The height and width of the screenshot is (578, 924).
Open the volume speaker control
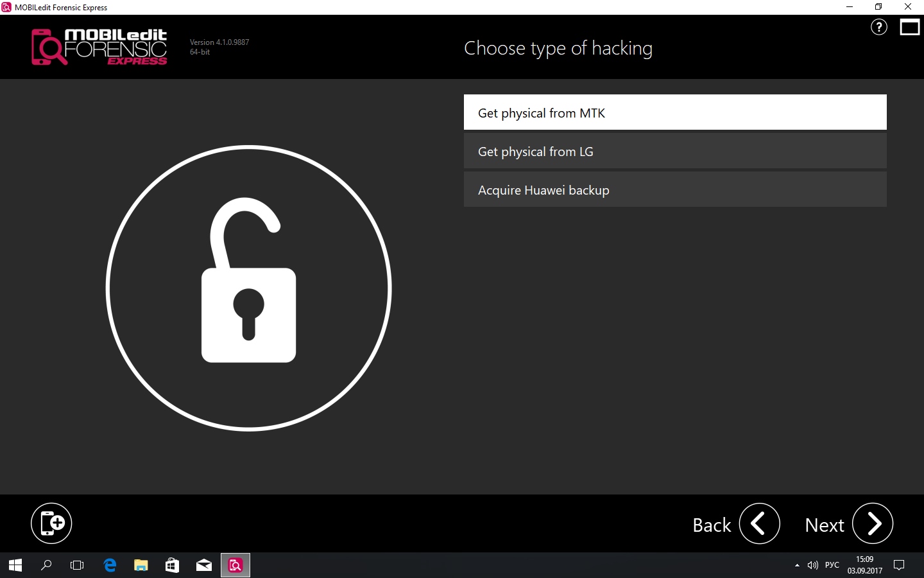pos(813,565)
